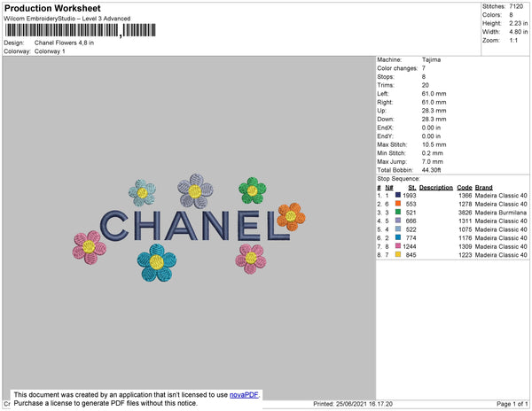Click the embroidered CHANEL lettering

pyautogui.click(x=195, y=225)
